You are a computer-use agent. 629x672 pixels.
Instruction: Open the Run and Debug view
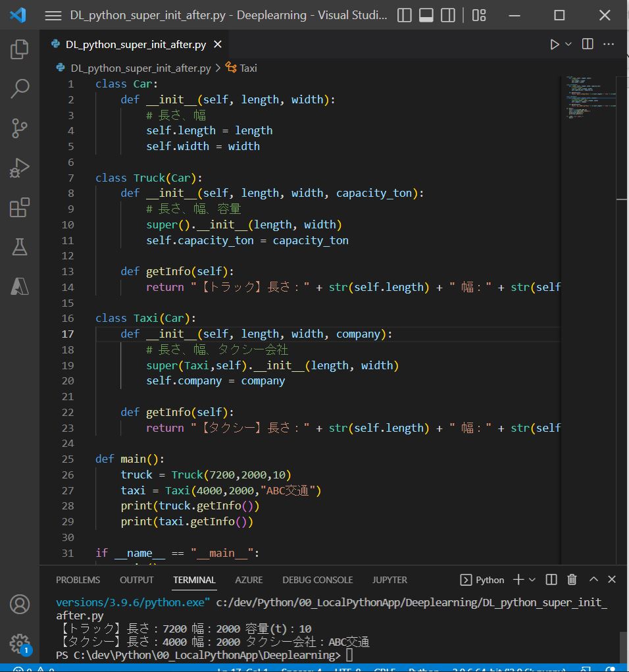coord(20,168)
